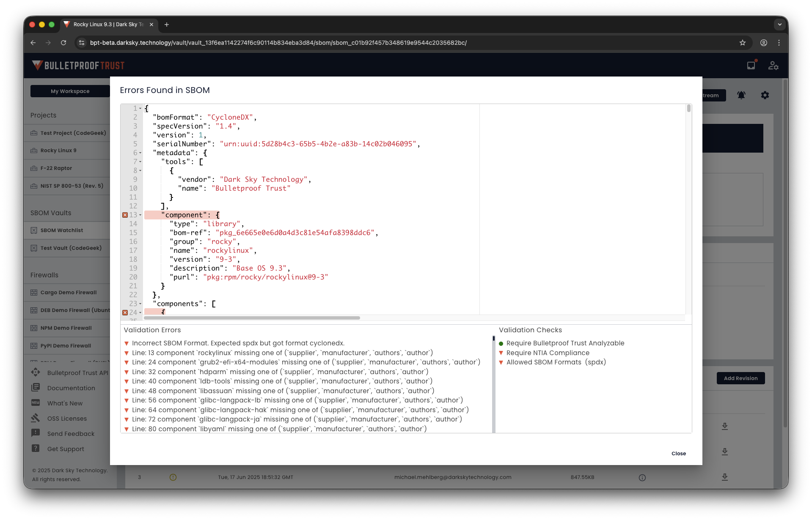Open PyPI Demo Firewall
The image size is (812, 520).
(x=66, y=346)
